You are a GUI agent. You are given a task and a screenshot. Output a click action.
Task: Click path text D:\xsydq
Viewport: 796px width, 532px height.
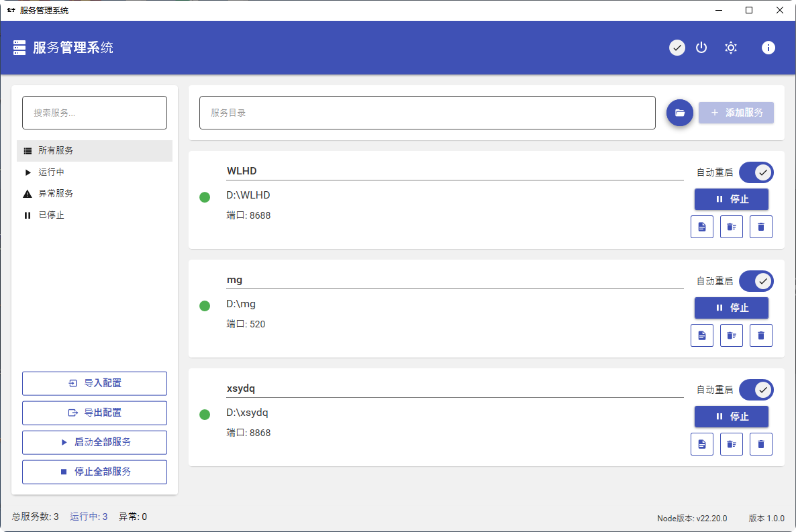[247, 412]
